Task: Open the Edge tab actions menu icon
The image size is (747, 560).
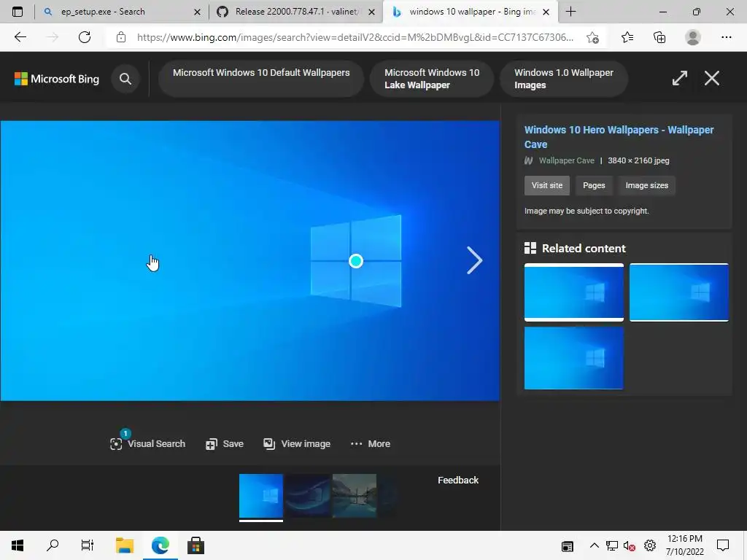Action: 18,12
